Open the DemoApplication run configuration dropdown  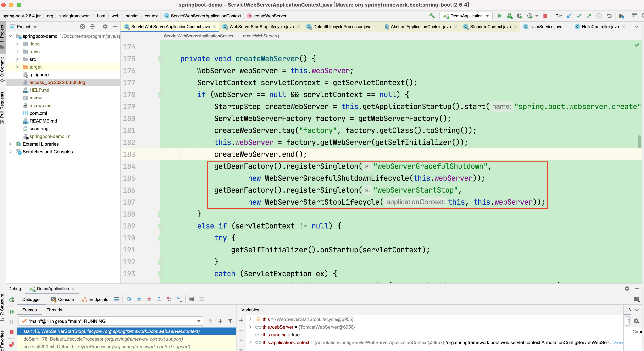466,16
